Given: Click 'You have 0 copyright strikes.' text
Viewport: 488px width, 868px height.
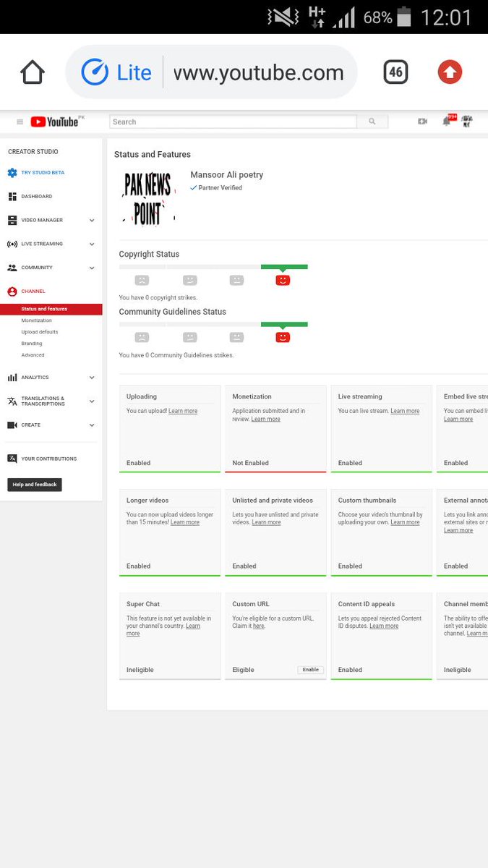Looking at the screenshot, I should tap(158, 298).
